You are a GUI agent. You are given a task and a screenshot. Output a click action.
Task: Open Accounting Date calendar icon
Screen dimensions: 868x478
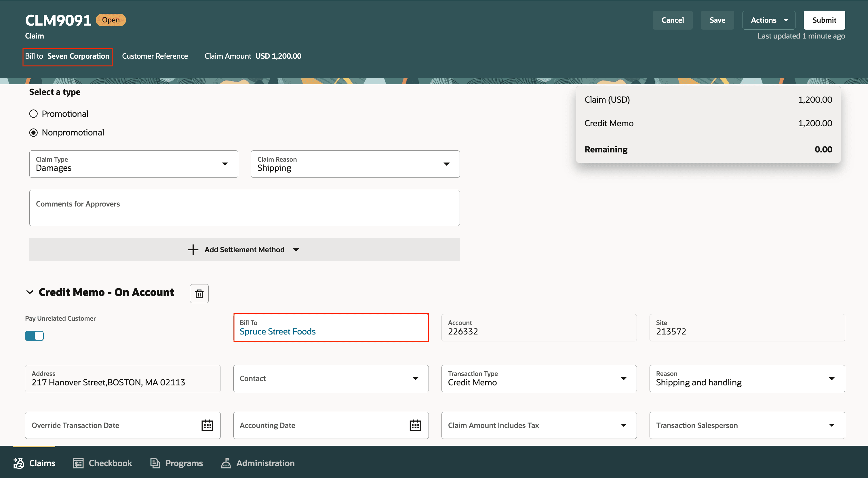(415, 425)
